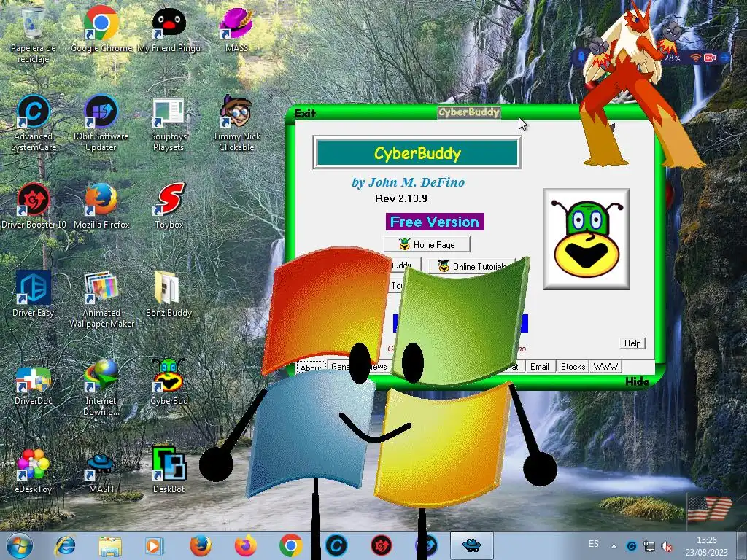Click the CyberBuddy title bar label
Viewport: 747px width, 560px height.
(x=469, y=112)
